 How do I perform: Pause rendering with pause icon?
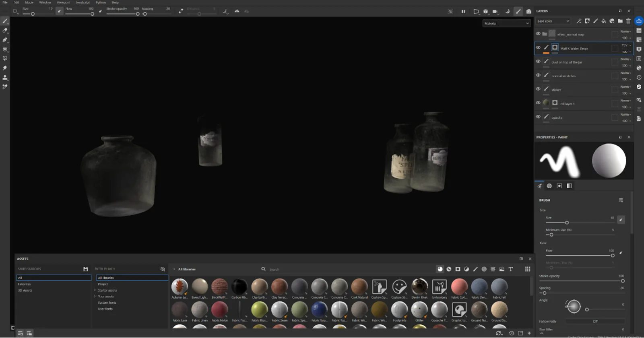[463, 11]
